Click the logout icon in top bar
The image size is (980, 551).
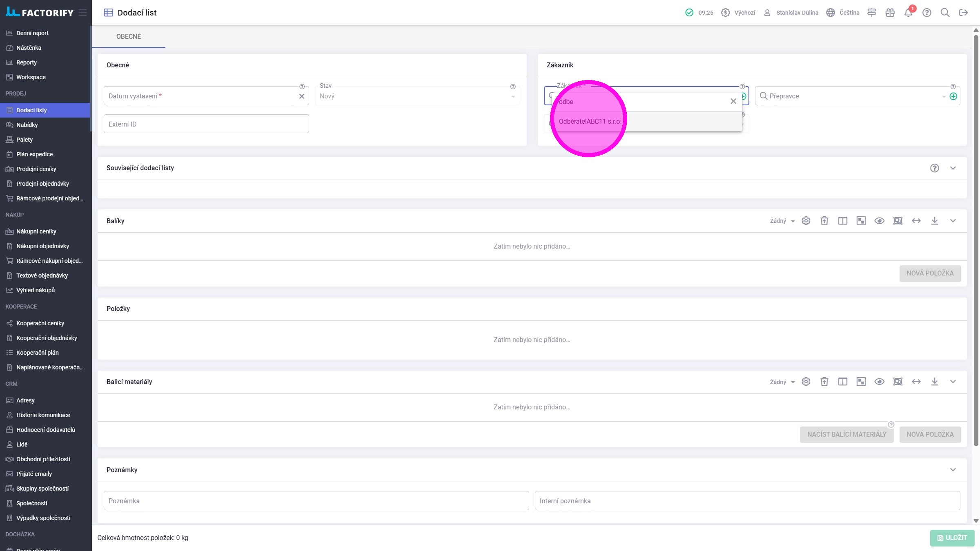(963, 13)
